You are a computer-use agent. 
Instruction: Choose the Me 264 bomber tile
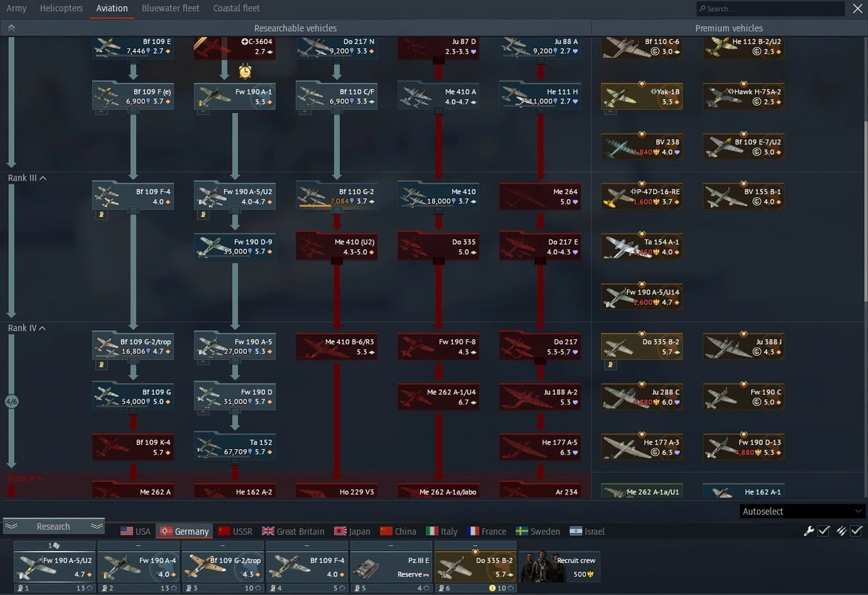(539, 196)
